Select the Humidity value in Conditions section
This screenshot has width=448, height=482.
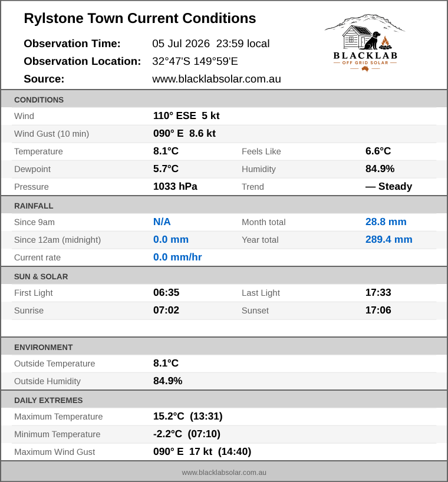click(380, 169)
